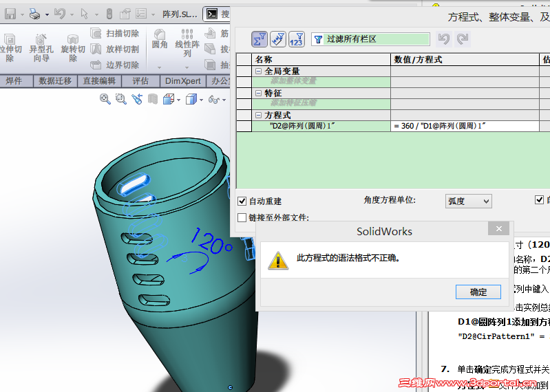Toggle the 自动重建 checkbox
The height and width of the screenshot is (392, 550).
coord(242,201)
